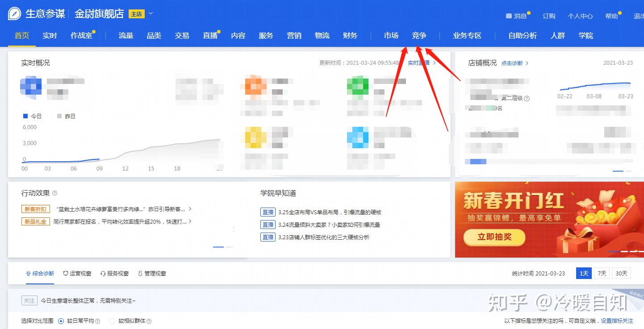The height and width of the screenshot is (329, 644).
Task: Click the help icon beside 行动效果
Action: click(x=55, y=193)
